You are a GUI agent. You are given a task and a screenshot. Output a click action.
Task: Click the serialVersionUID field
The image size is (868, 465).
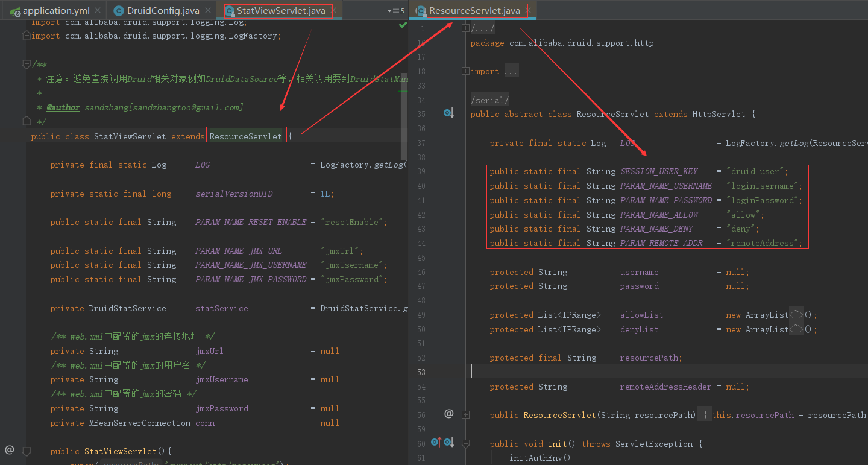pos(234,194)
